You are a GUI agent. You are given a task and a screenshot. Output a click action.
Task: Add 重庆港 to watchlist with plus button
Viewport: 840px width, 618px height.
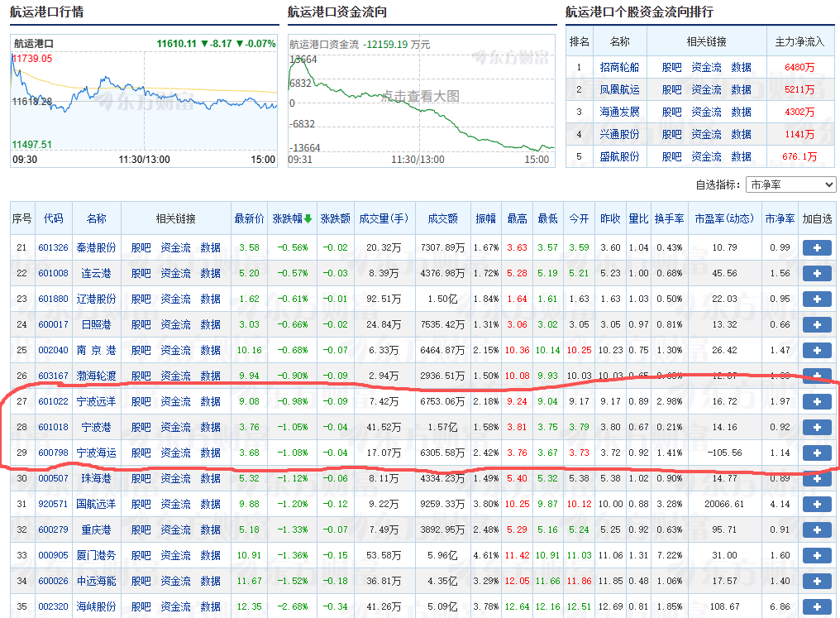816,530
